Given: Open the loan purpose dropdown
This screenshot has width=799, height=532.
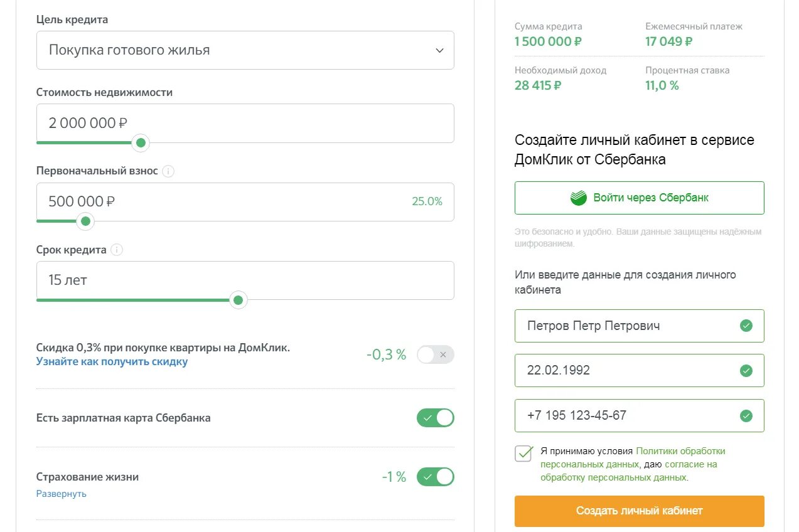Looking at the screenshot, I should coord(245,50).
